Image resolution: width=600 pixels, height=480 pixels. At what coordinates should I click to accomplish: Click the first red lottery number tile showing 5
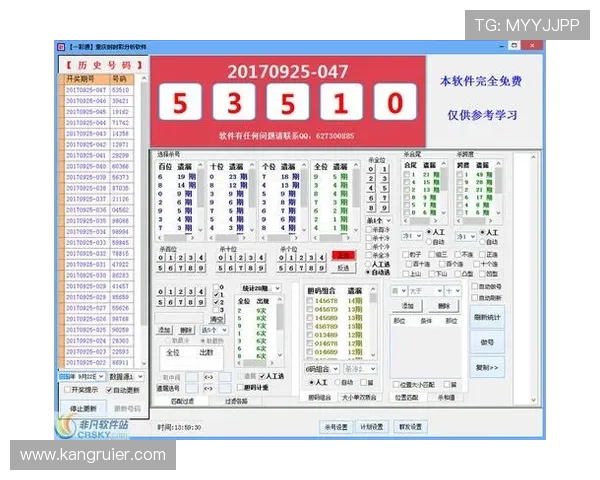180,103
